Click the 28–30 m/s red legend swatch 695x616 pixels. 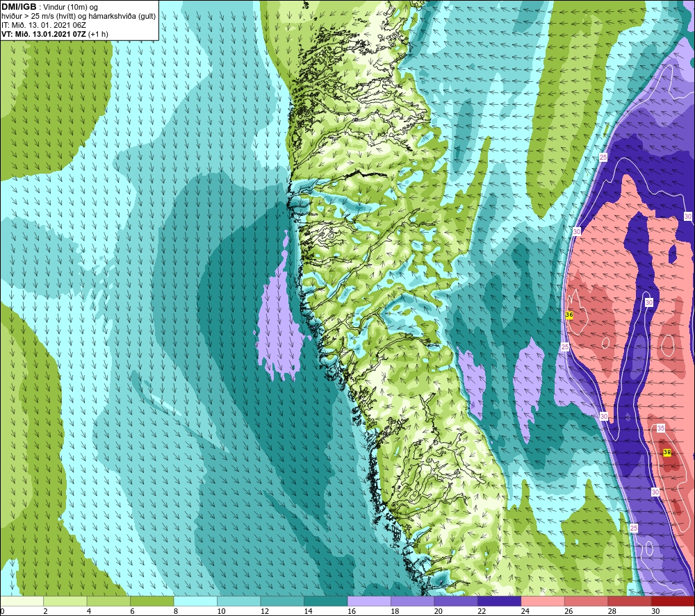click(630, 601)
